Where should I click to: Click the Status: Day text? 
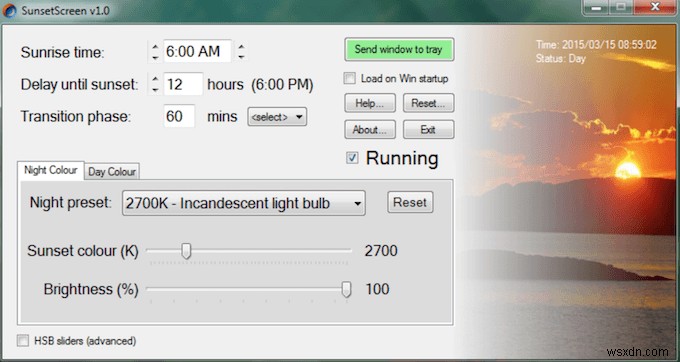560,59
